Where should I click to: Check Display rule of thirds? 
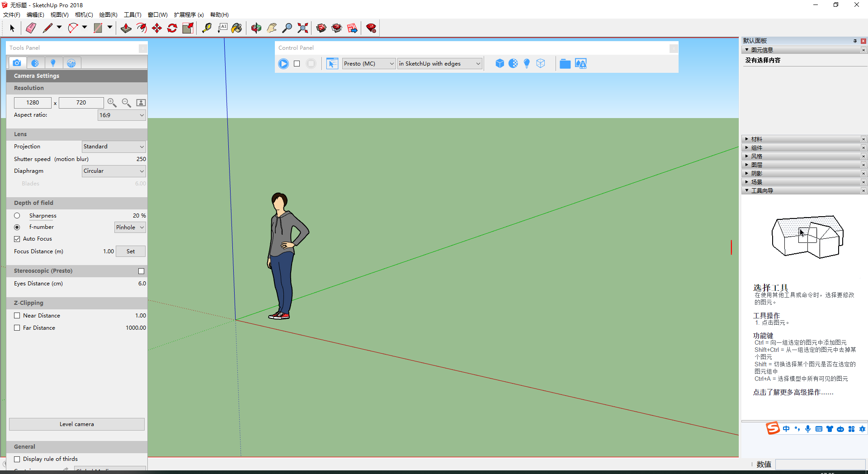[17, 459]
